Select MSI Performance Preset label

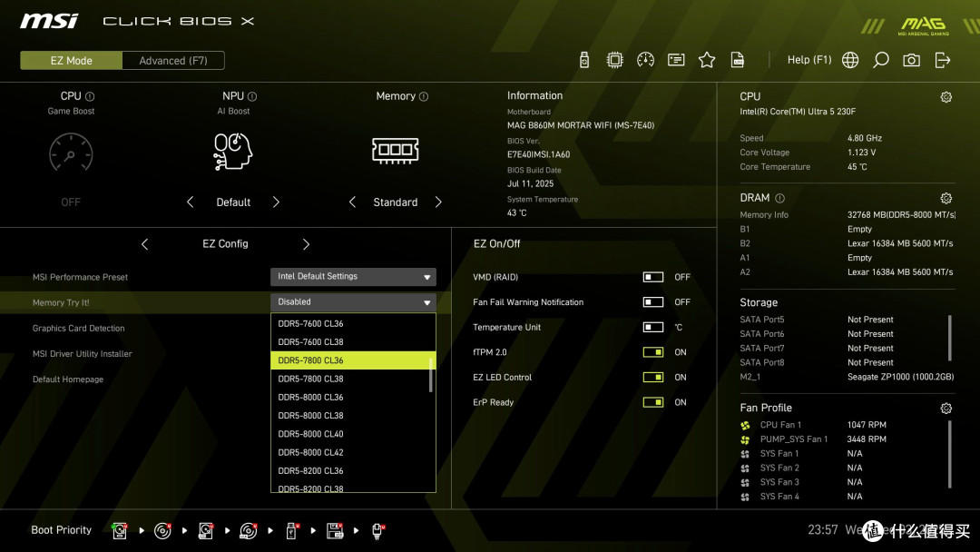click(x=80, y=277)
